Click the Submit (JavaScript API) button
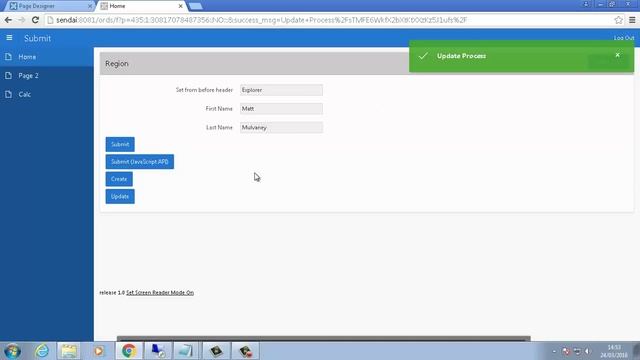 tap(140, 162)
